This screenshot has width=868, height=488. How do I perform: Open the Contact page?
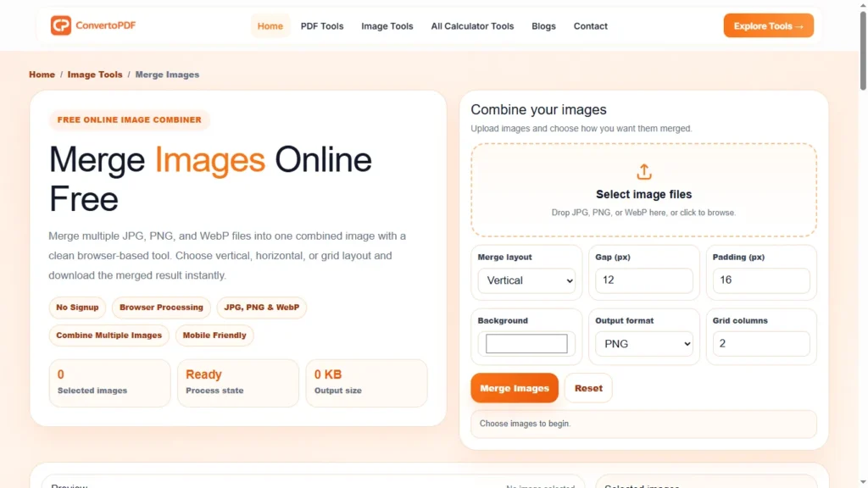[x=590, y=26]
